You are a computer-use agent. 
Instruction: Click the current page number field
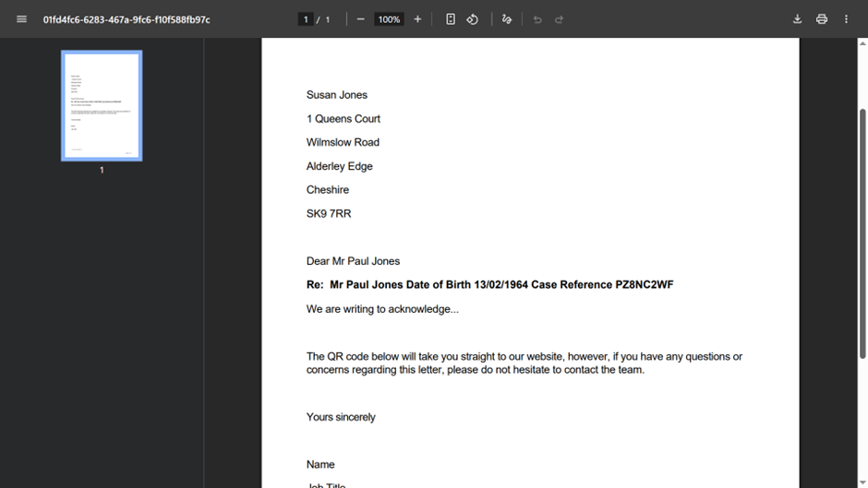tap(306, 19)
